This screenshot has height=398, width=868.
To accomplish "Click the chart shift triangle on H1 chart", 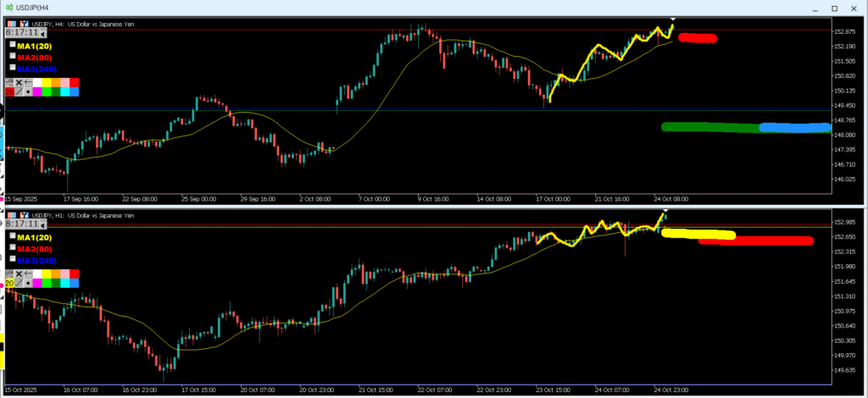I will point(665,211).
